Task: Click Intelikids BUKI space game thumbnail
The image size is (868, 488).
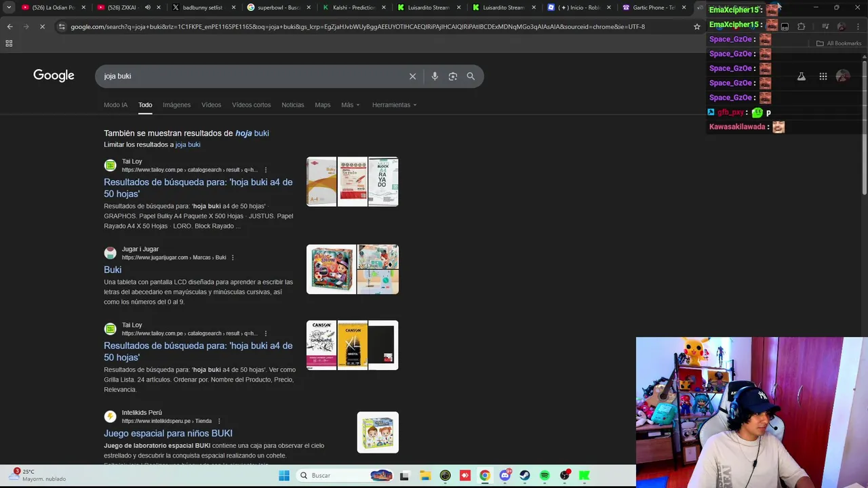Action: click(378, 432)
